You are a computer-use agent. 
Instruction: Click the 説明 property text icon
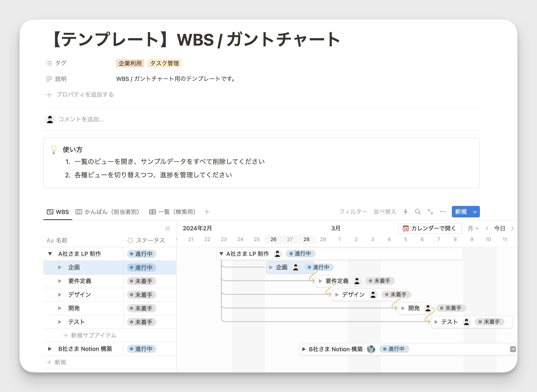click(x=49, y=79)
